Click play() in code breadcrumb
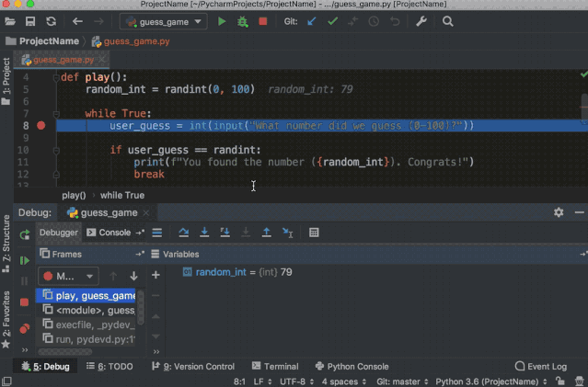 click(74, 195)
